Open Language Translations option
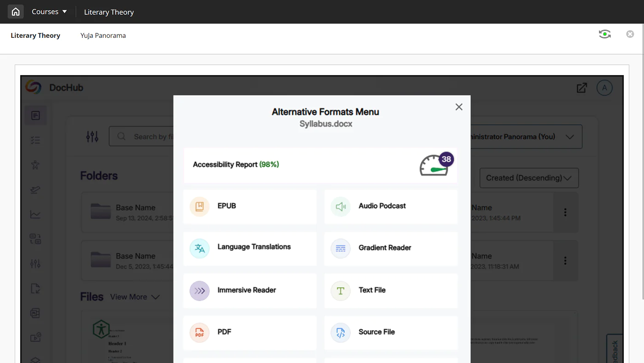644x363 pixels. (249, 248)
